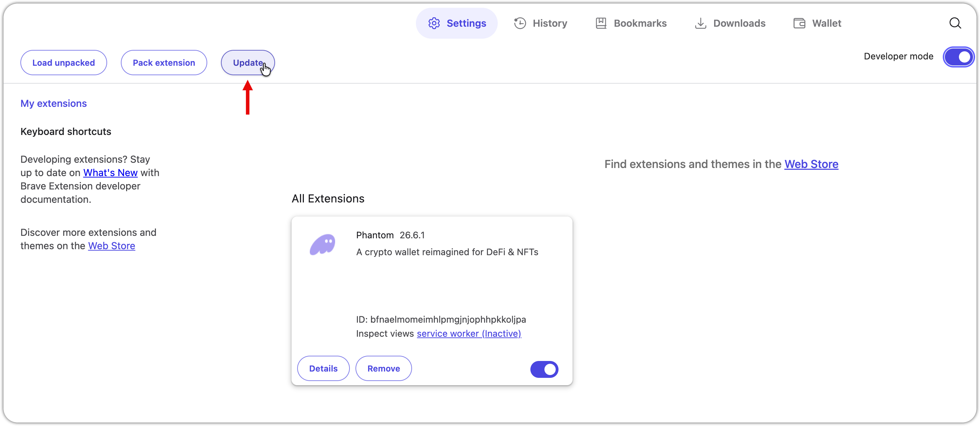Open search with the magnifier icon
Image resolution: width=980 pixels, height=426 pixels.
(x=955, y=23)
